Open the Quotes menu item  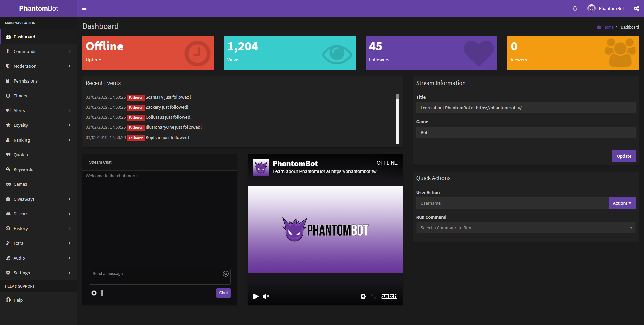(x=39, y=155)
